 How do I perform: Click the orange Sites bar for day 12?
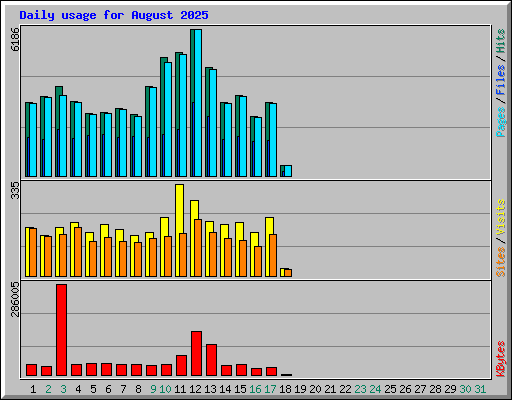point(198,248)
